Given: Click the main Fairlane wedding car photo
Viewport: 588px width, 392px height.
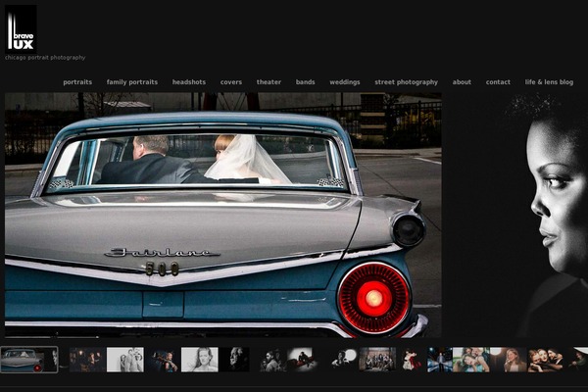Looking at the screenshot, I should (223, 215).
